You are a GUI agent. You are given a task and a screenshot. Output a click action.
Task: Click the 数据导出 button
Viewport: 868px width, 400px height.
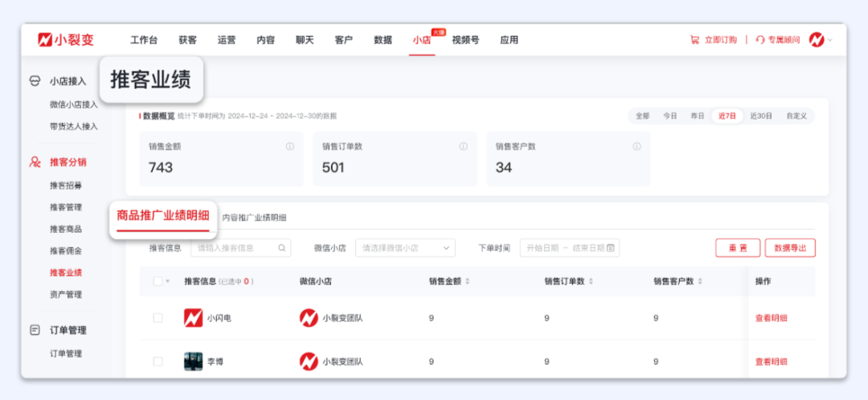[x=790, y=248]
